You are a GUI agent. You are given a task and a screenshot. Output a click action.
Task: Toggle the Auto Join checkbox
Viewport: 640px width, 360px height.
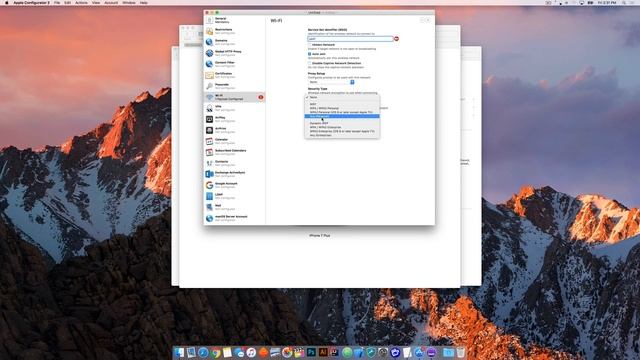pos(309,54)
